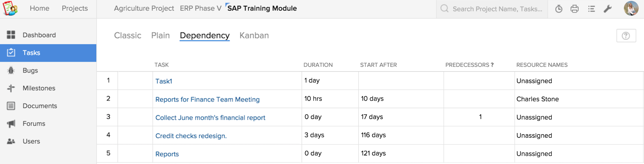Open Milestones in the sidebar
Viewport: 644px width, 164px height.
[x=39, y=88]
